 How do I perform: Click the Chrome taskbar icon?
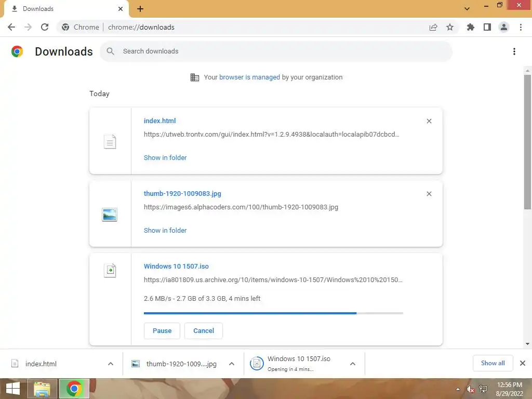pos(74,389)
